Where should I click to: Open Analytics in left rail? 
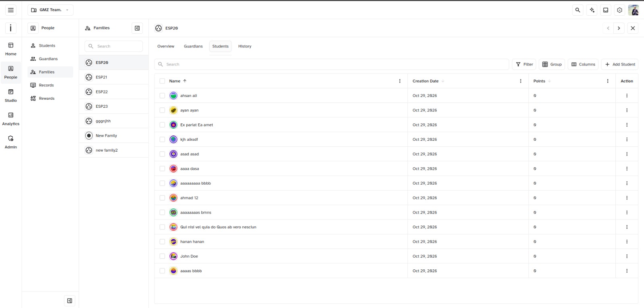pos(11,119)
